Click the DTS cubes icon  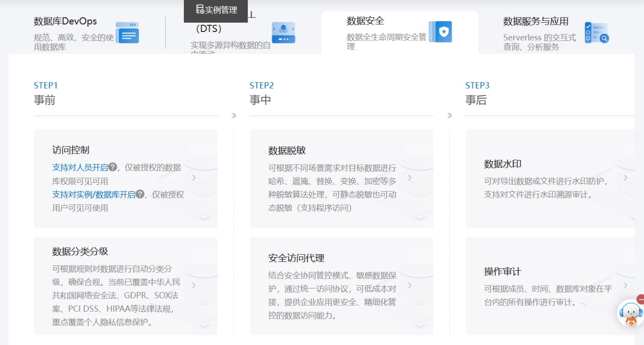[284, 32]
